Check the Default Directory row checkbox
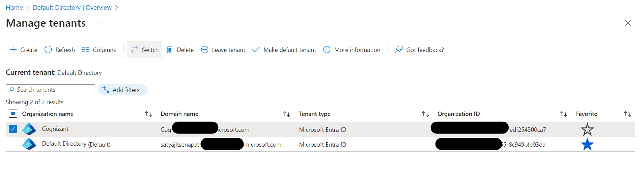 tap(13, 144)
